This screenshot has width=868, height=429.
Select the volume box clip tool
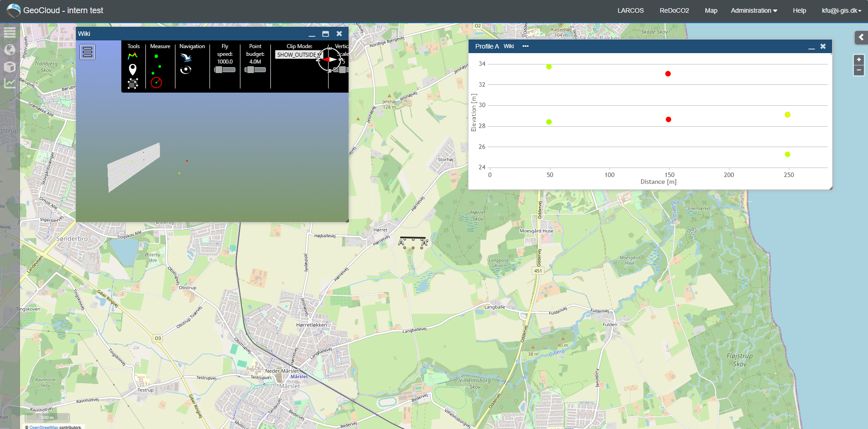(133, 83)
